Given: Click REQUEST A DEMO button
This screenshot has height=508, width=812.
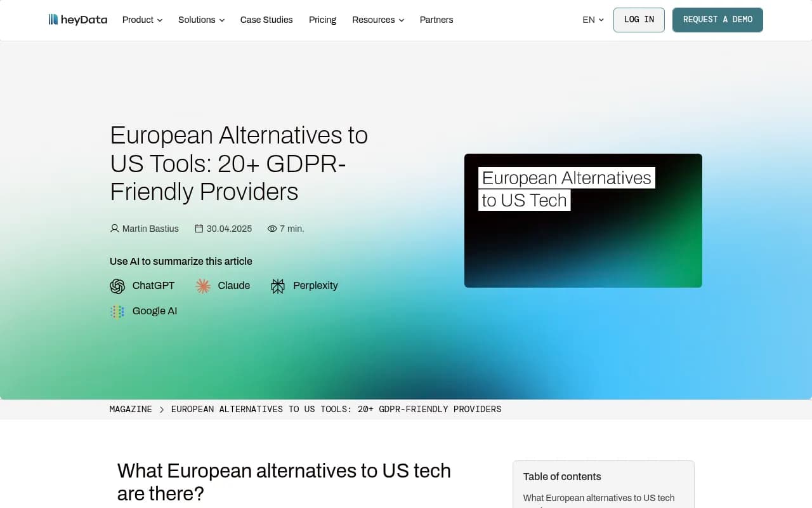Looking at the screenshot, I should tap(717, 20).
